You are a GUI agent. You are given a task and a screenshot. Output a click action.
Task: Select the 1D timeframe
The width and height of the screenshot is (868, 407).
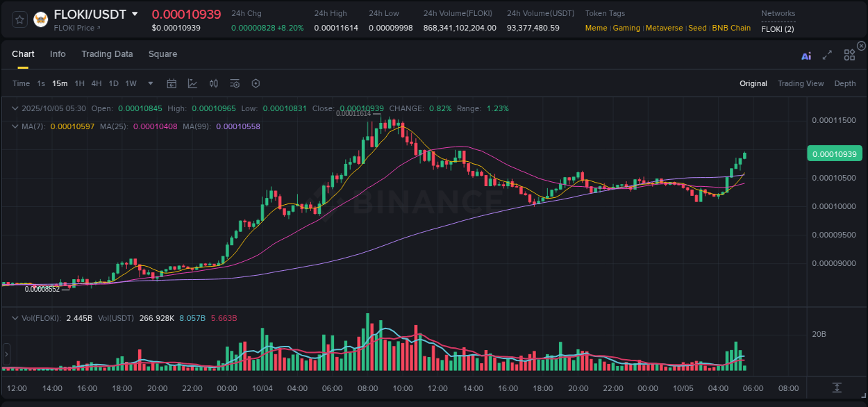[113, 83]
